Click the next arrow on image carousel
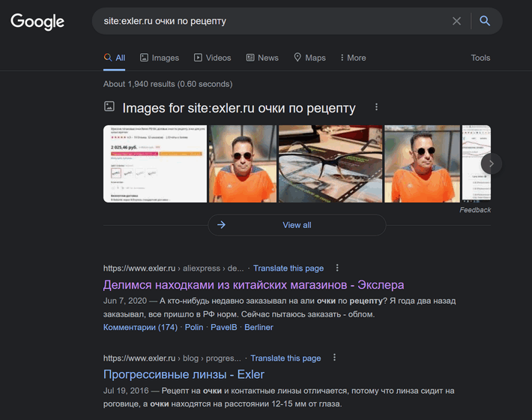This screenshot has width=532, height=420. (x=491, y=163)
